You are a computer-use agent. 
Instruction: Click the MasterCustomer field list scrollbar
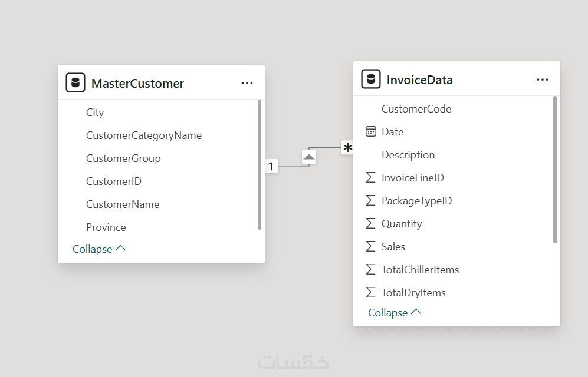pos(259,165)
